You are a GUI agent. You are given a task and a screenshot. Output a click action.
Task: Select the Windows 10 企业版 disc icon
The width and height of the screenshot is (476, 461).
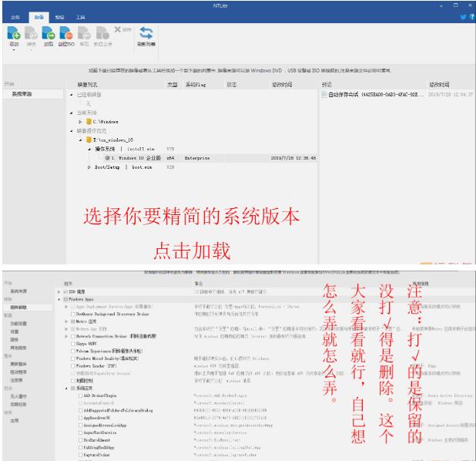pyautogui.click(x=107, y=158)
